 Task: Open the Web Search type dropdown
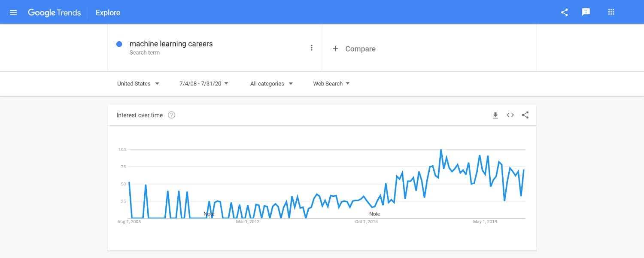tap(331, 84)
